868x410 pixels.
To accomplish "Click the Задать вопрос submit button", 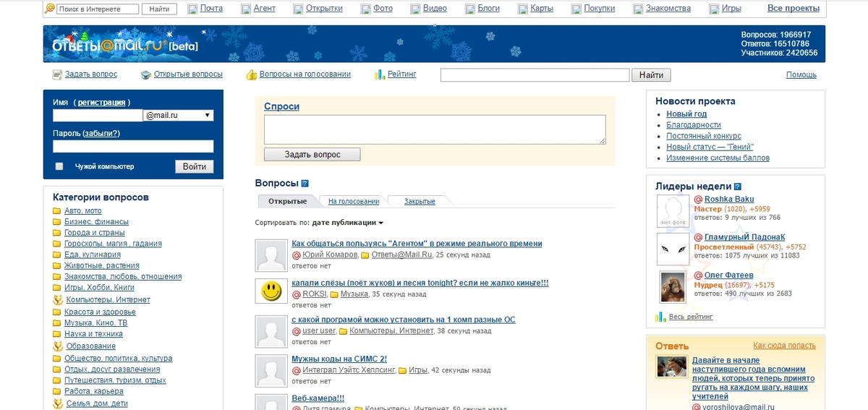I will [x=312, y=155].
